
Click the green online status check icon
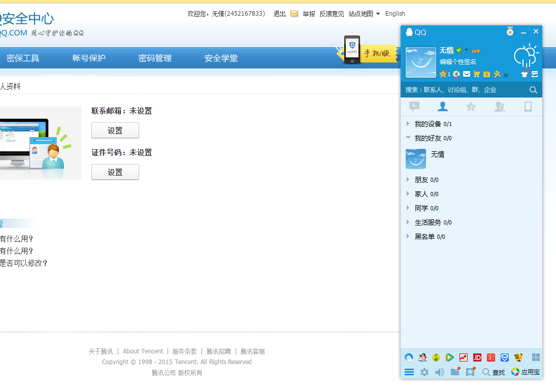[459, 50]
